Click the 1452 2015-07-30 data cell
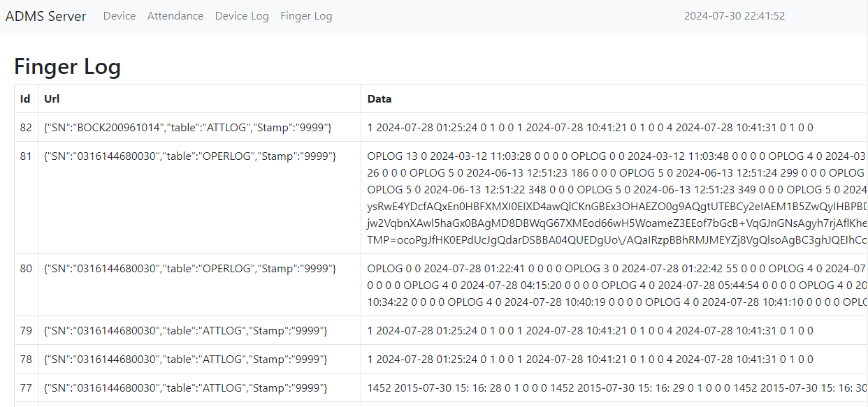This screenshot has height=407, width=868. coord(607,388)
